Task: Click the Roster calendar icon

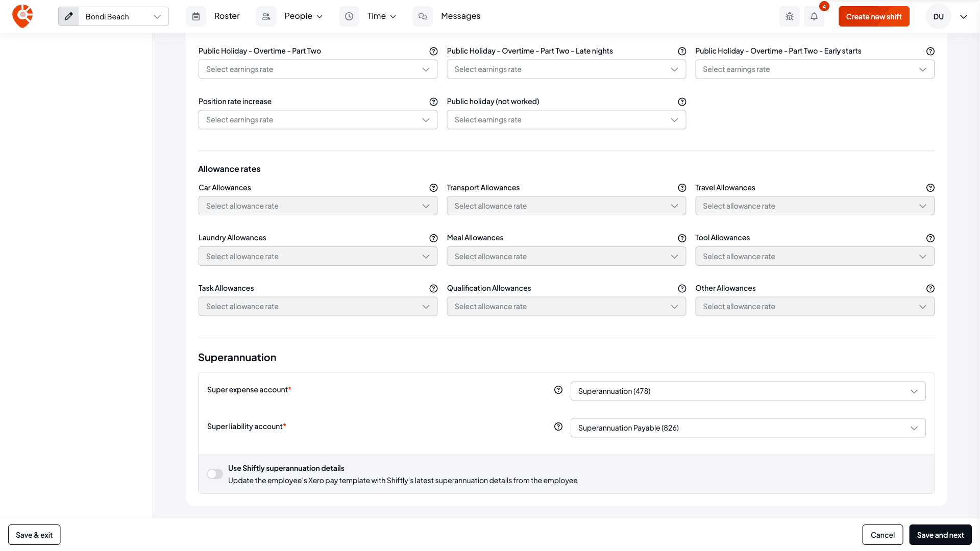Action: tap(196, 16)
